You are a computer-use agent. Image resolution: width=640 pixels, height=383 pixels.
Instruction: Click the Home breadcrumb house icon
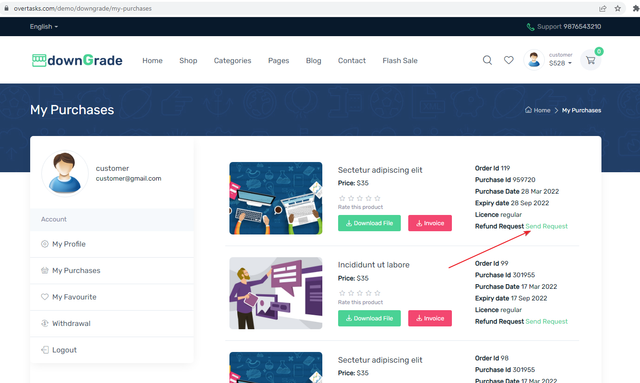click(x=528, y=110)
